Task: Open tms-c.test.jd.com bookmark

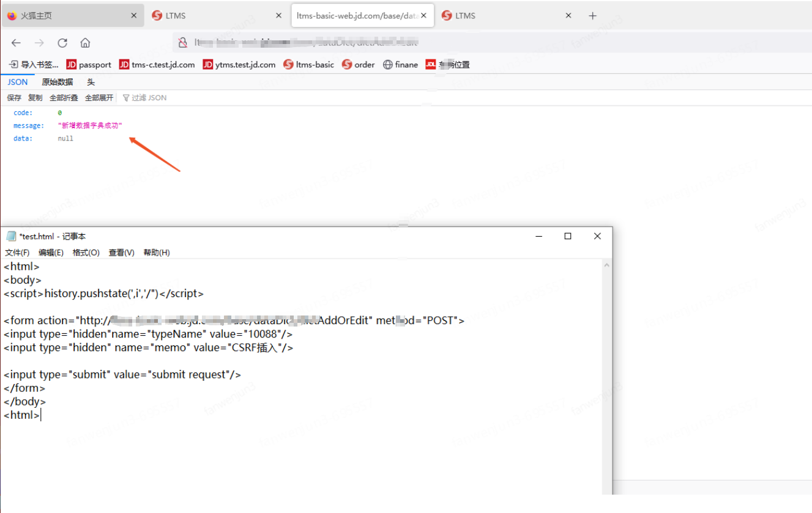Action: [x=157, y=65]
